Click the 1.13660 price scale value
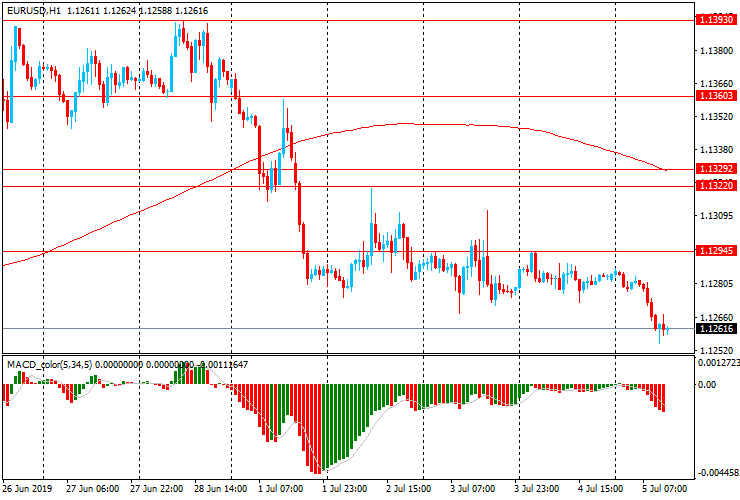 click(717, 84)
